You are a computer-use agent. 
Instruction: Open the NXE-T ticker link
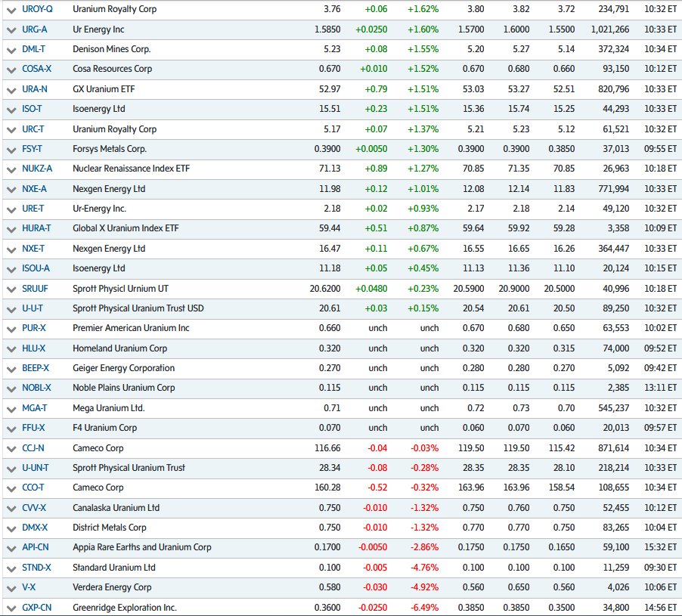33,248
